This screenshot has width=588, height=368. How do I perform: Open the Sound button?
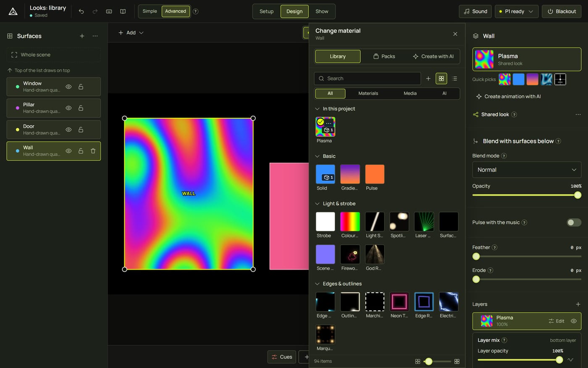[475, 11]
